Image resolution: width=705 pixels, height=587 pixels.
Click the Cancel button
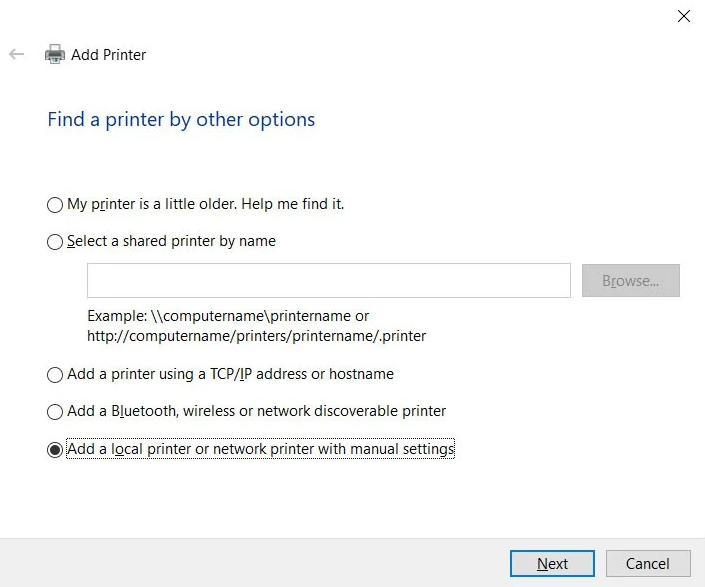pos(648,564)
